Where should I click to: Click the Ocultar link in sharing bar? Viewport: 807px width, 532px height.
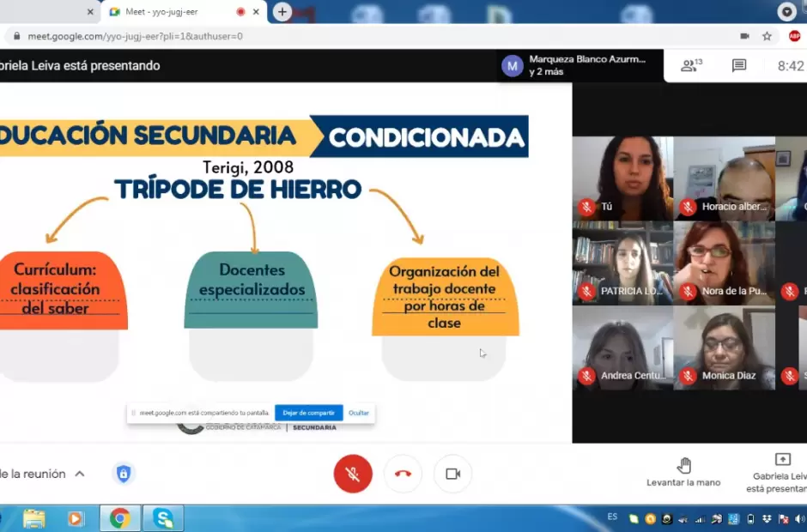pos(359,413)
